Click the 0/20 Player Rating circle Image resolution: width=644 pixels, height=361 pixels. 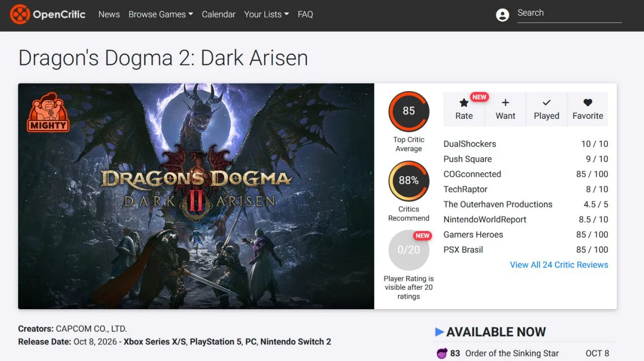point(409,250)
